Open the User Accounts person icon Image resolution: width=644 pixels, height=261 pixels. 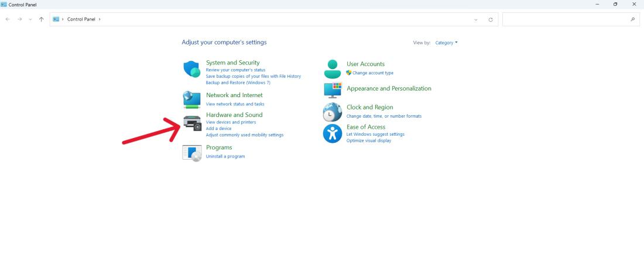pos(333,69)
